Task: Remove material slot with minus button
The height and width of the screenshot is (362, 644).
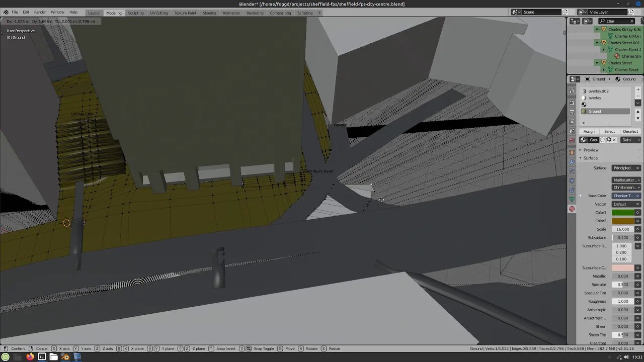Action: point(638,96)
